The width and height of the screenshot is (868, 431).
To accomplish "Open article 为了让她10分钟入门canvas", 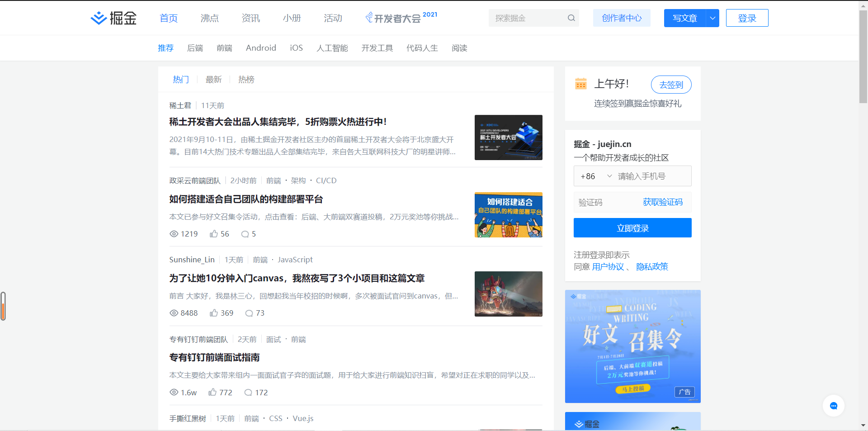I will (x=297, y=278).
